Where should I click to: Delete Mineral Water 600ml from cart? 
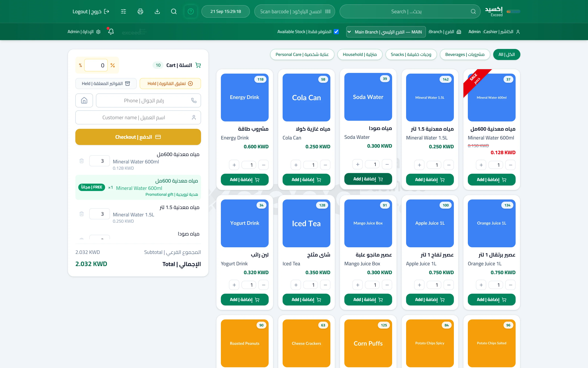pos(82,161)
